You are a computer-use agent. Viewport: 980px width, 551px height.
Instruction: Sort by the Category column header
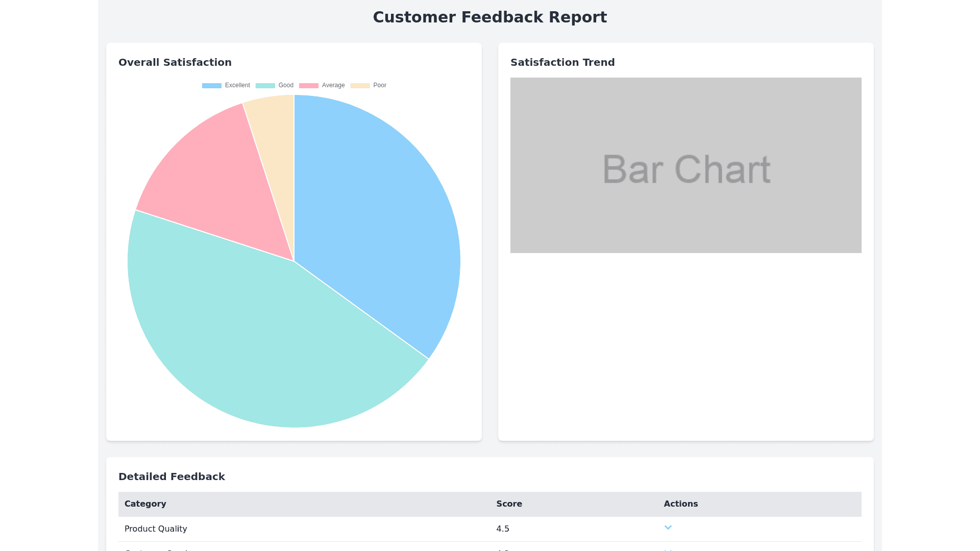click(x=145, y=504)
